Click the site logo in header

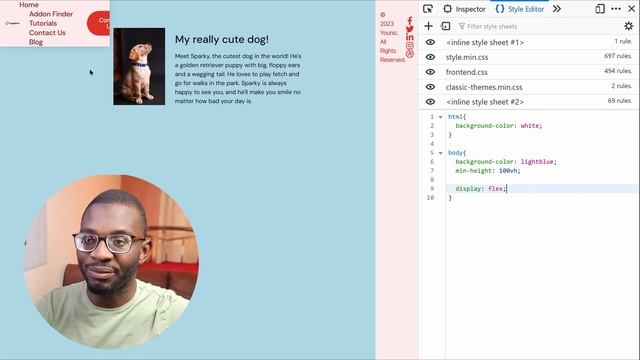pos(12,23)
